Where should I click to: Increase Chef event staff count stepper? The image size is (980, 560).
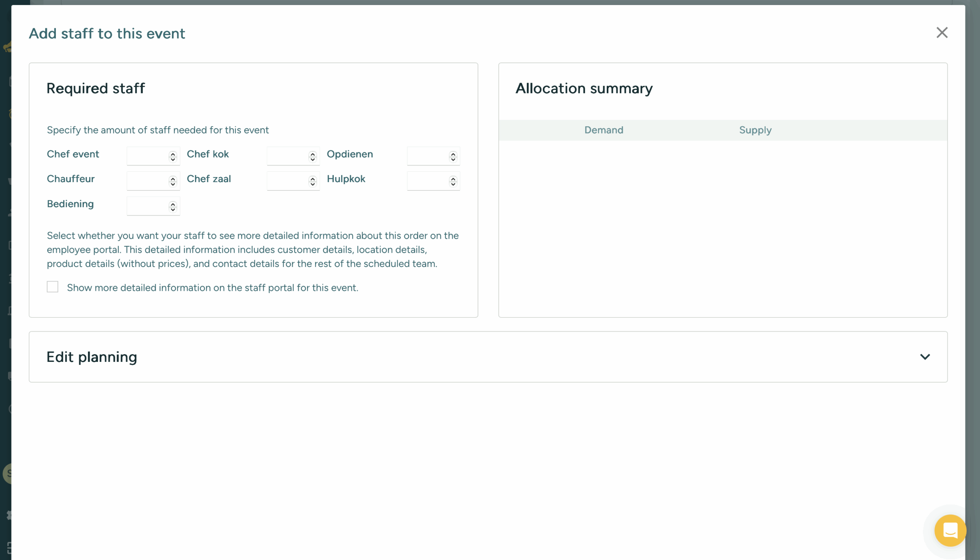tap(173, 154)
